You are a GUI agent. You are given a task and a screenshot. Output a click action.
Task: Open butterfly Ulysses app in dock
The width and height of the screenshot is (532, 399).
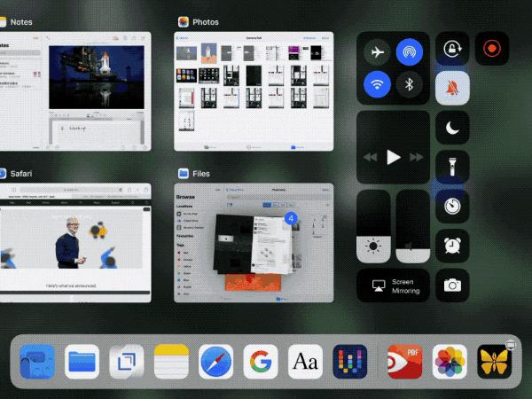coord(495,362)
